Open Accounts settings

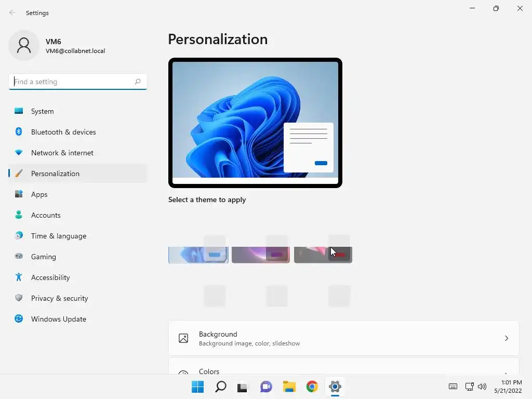(x=78, y=215)
